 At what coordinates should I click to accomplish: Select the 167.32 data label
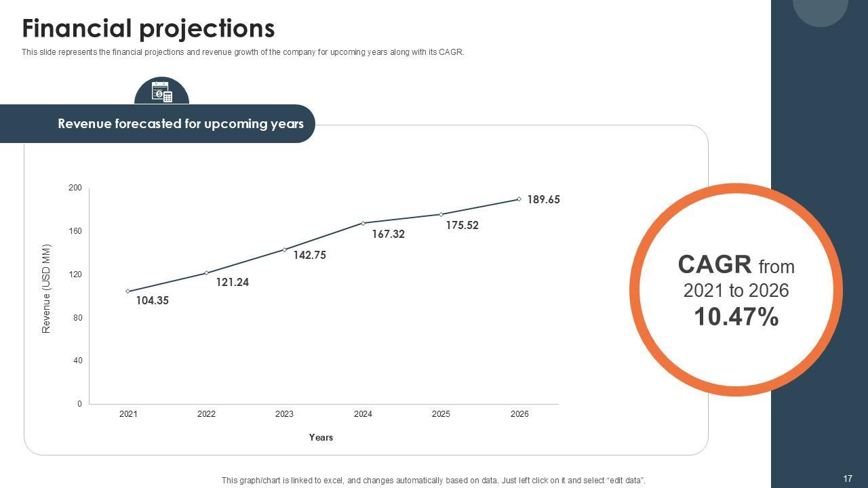[389, 235]
